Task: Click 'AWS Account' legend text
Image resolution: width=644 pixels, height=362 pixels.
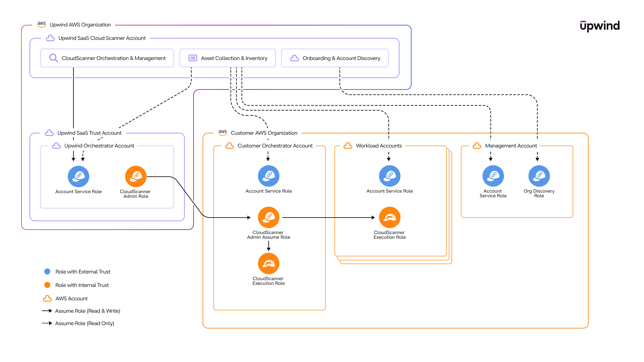Action: (72, 299)
